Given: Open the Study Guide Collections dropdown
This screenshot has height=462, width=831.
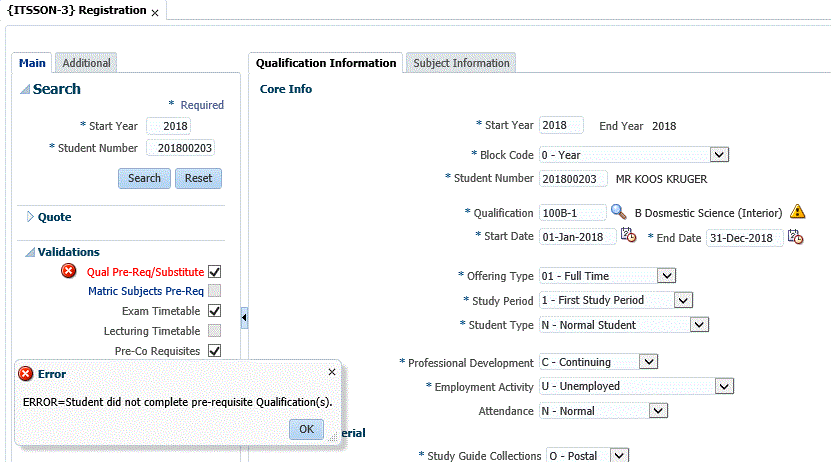Looking at the screenshot, I should coord(620,455).
